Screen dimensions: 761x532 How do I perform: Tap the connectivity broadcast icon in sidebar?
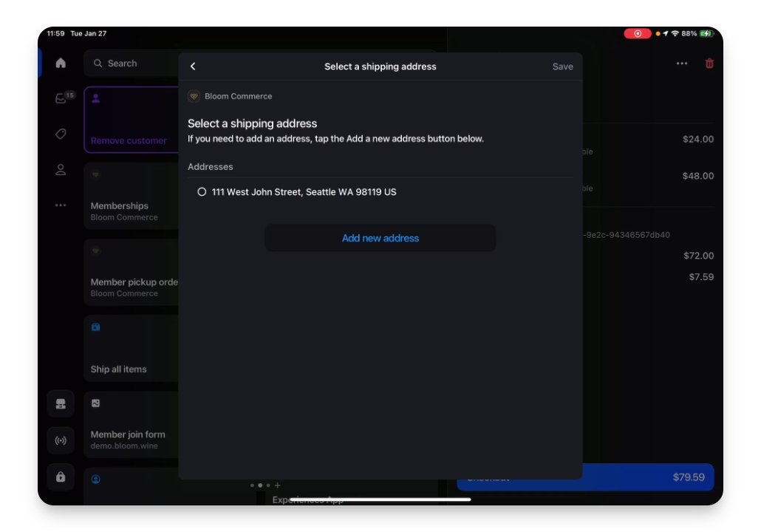(61, 440)
